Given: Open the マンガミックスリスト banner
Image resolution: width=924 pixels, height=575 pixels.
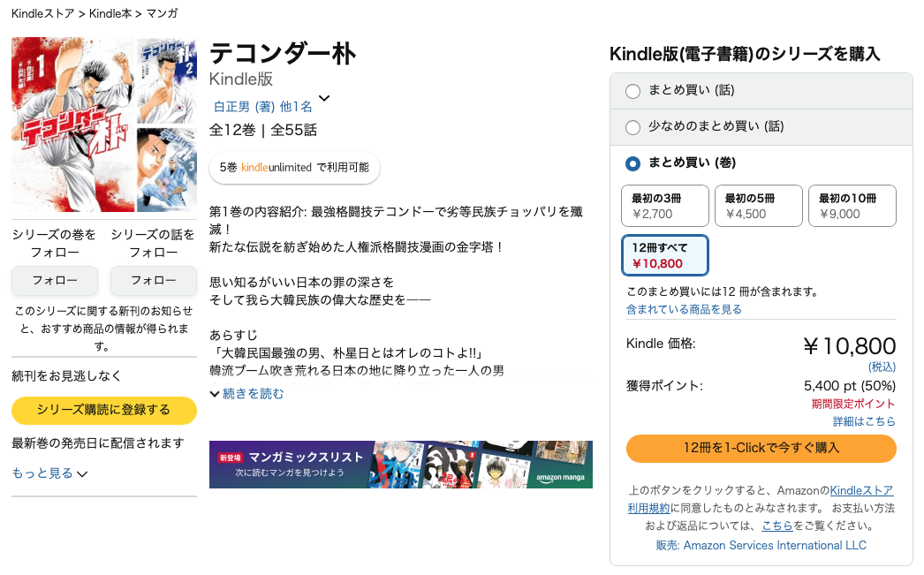Looking at the screenshot, I should click(x=401, y=465).
